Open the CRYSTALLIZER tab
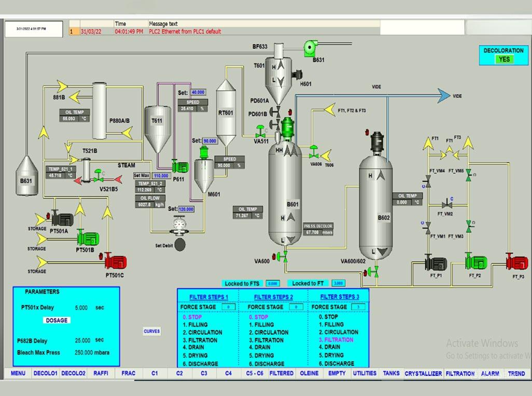 [423, 373]
